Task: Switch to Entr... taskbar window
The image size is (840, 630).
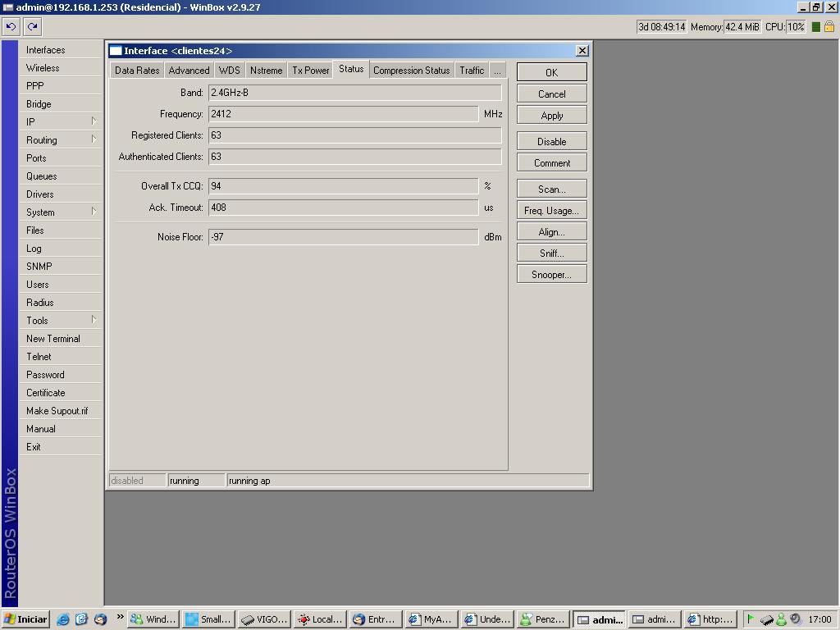Action: pyautogui.click(x=376, y=619)
